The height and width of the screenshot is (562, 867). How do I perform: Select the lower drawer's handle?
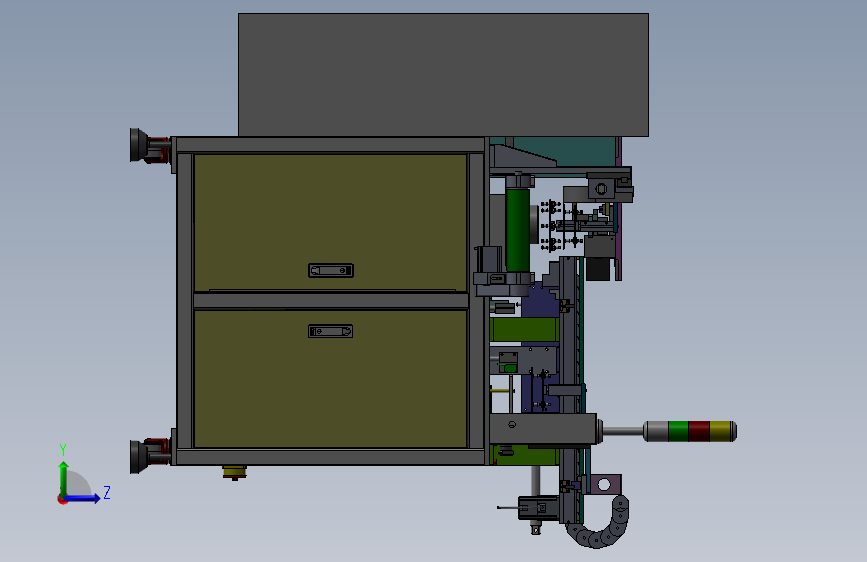point(331,331)
